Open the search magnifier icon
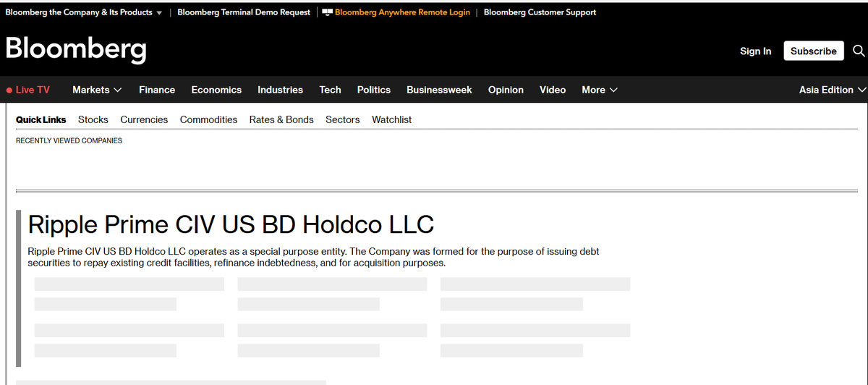Screen dimensions: 868x385 coord(859,51)
